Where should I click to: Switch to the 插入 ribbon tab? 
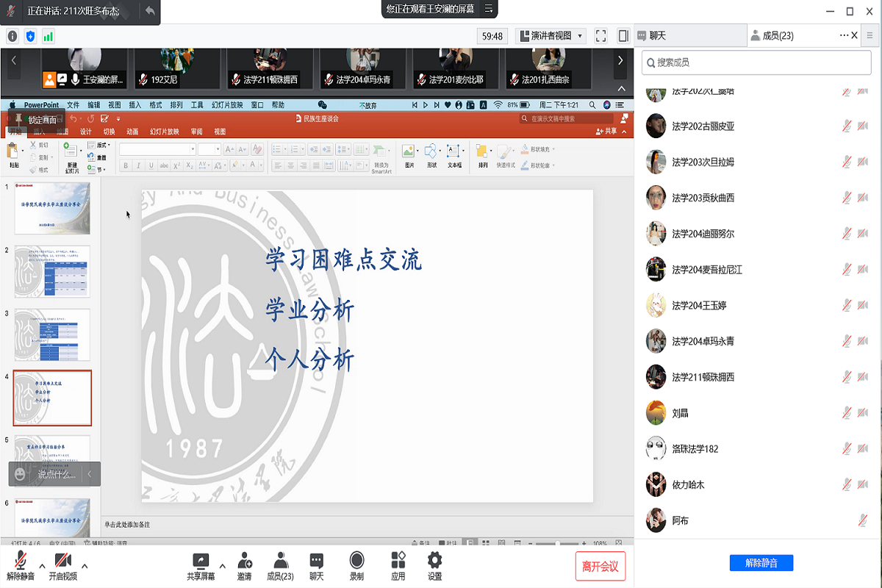coord(38,131)
